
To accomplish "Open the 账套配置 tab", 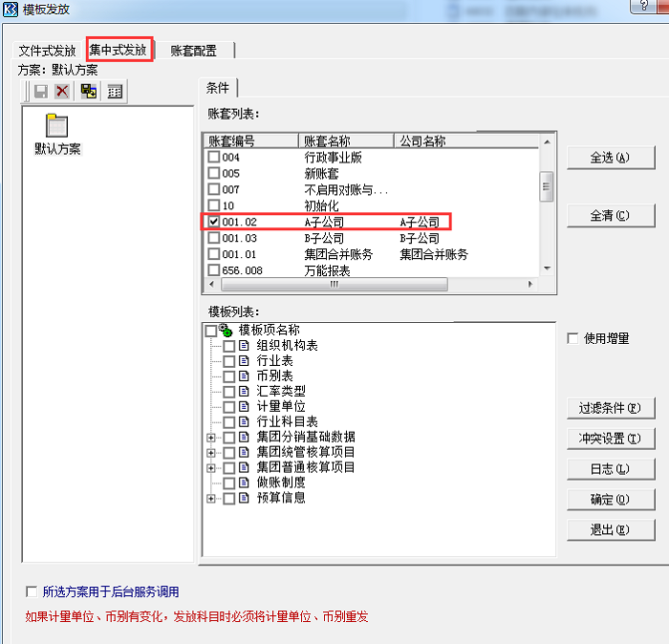I will 193,51.
